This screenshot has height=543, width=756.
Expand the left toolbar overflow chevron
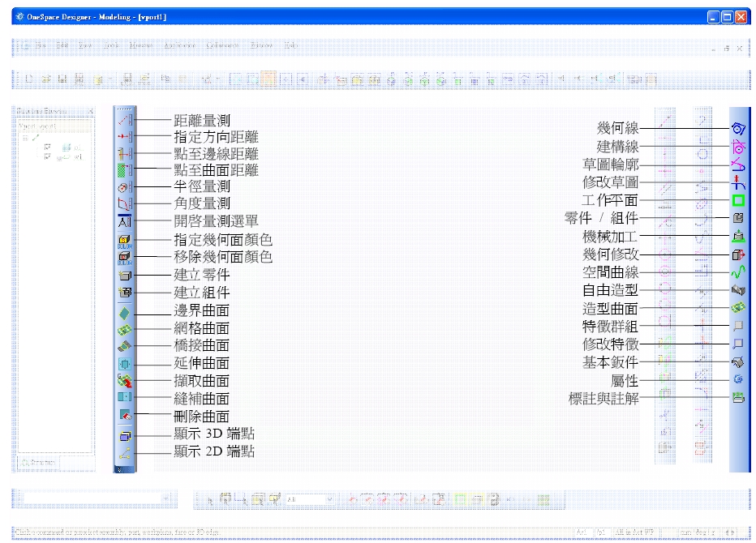click(x=120, y=469)
